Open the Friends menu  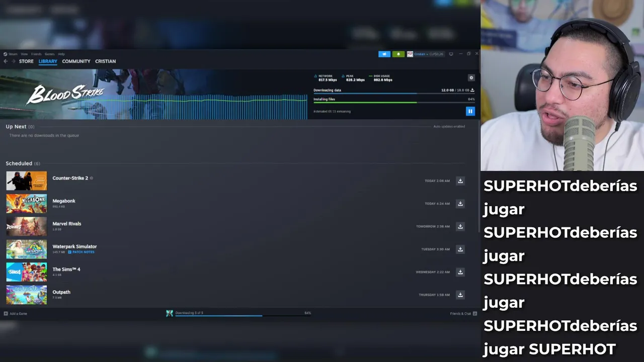tap(36, 54)
